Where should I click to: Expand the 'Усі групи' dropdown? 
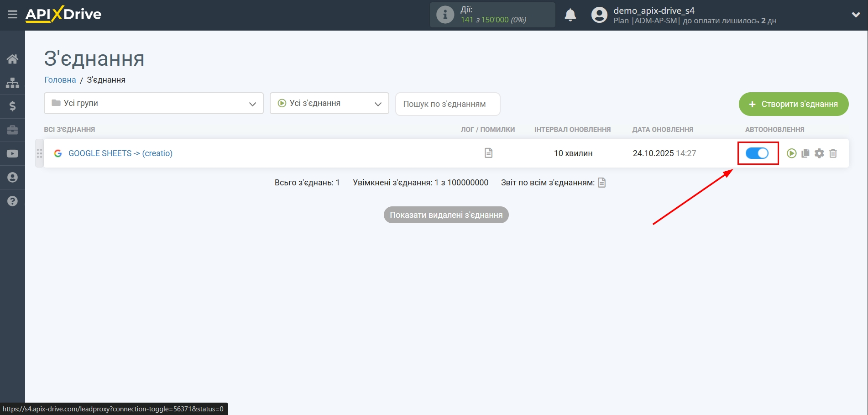pyautogui.click(x=153, y=103)
